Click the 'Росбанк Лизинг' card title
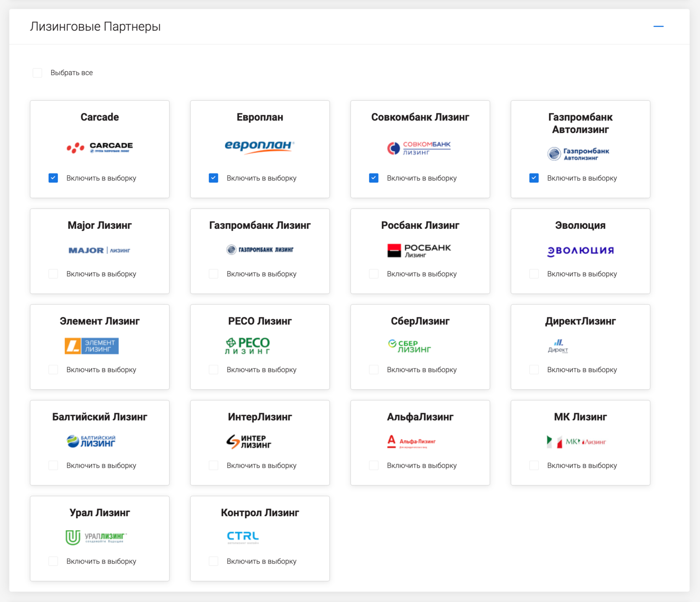 420,225
